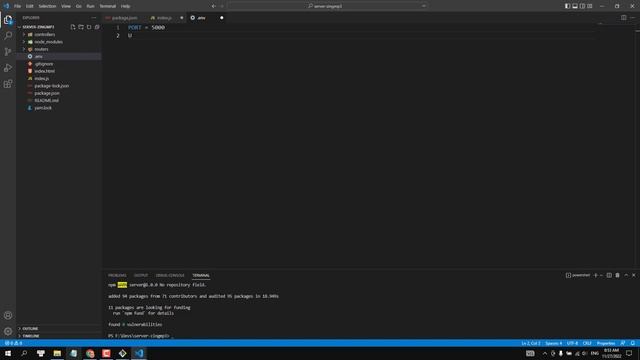
Task: Open the Selection menu
Action: point(47,6)
